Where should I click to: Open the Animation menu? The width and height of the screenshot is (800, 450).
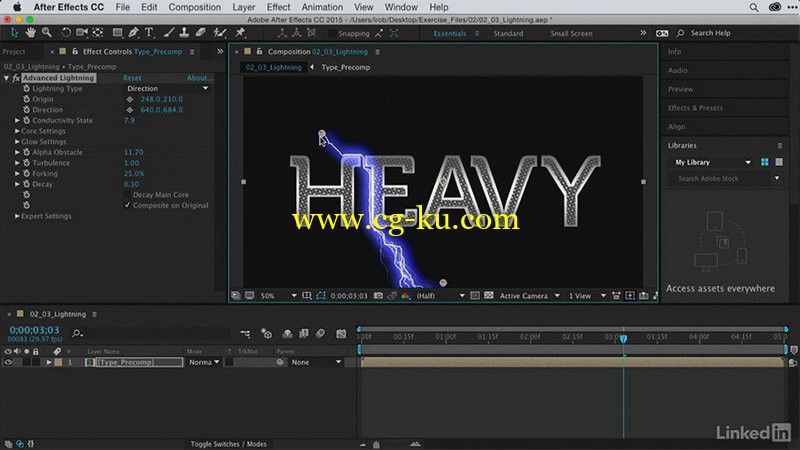tap(322, 7)
